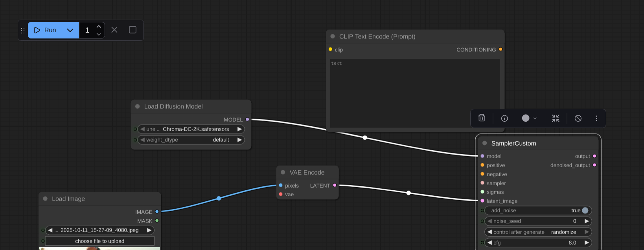644x250 pixels.
Task: Click the CLIP text prompt input area
Action: coord(415,93)
